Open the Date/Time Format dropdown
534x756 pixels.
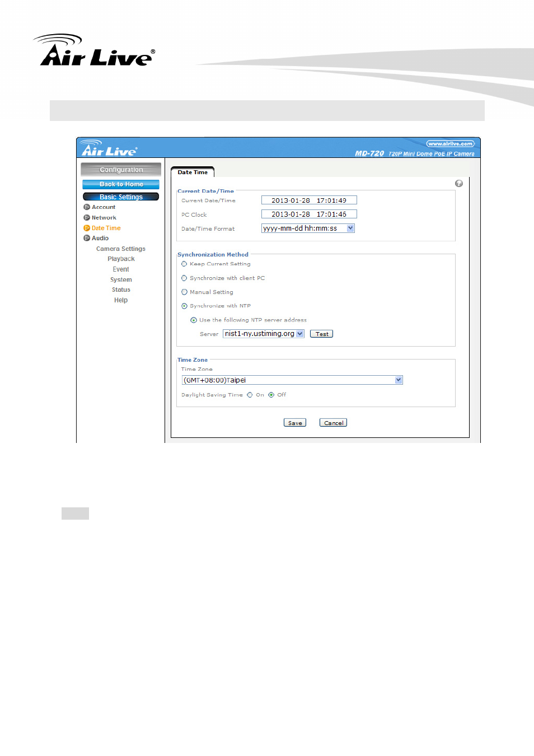click(x=308, y=228)
